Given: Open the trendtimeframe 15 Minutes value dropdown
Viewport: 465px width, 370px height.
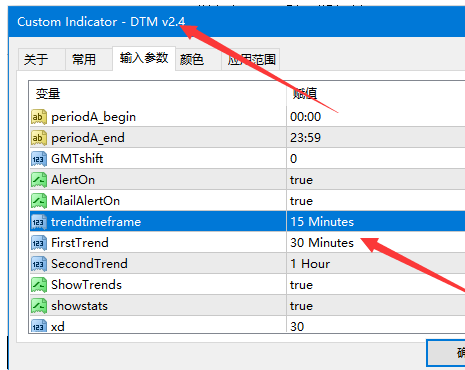Looking at the screenshot, I should tap(376, 222).
